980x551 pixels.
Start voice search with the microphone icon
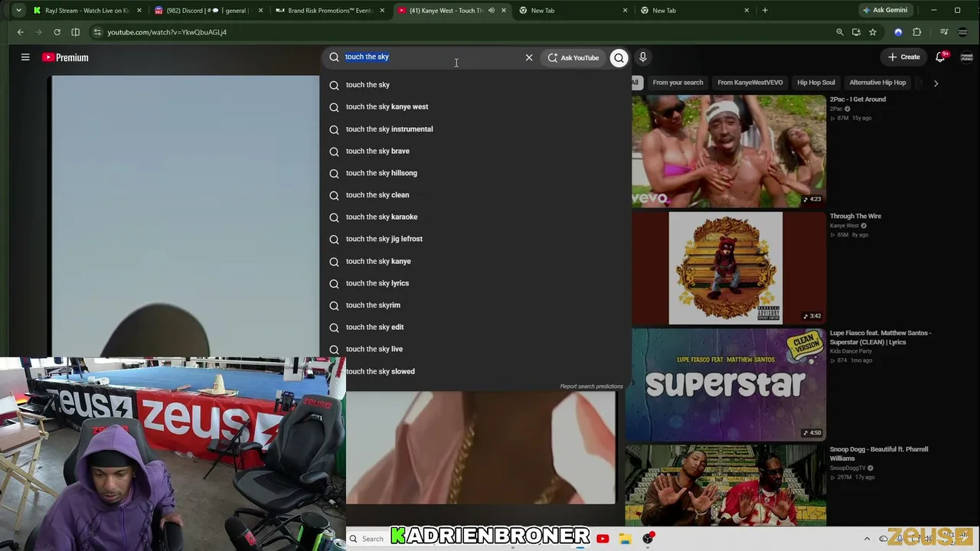(643, 57)
